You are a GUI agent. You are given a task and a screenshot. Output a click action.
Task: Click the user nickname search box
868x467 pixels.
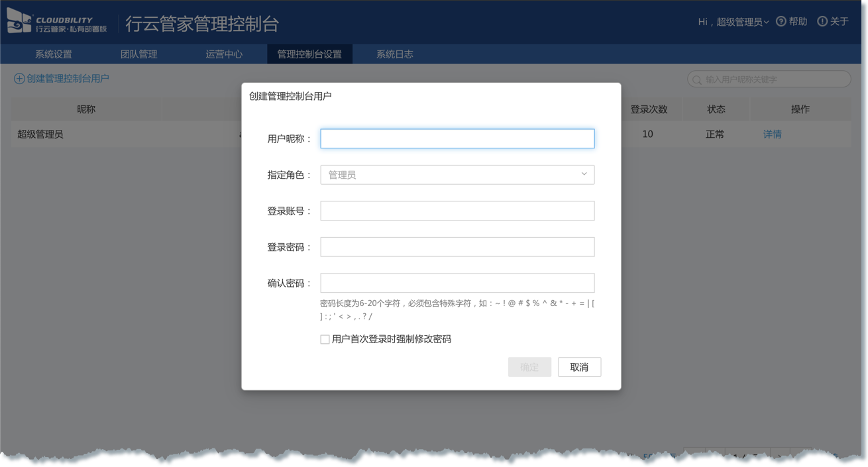tap(769, 79)
